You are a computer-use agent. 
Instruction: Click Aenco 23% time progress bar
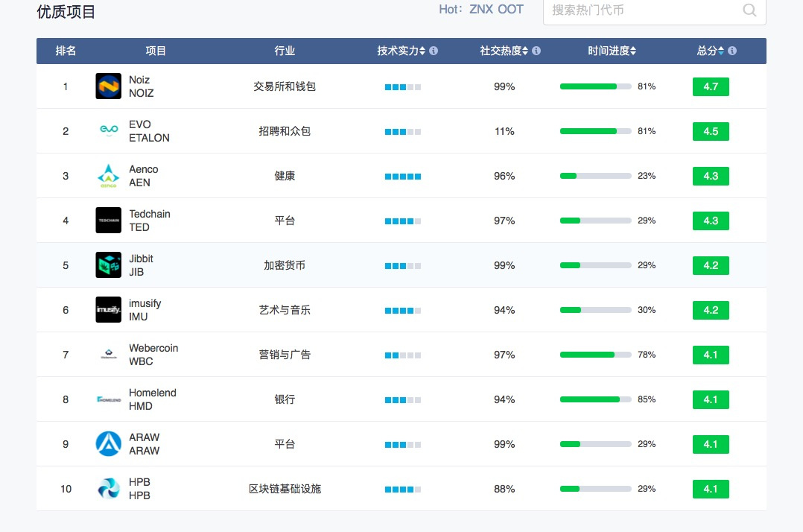(x=596, y=176)
